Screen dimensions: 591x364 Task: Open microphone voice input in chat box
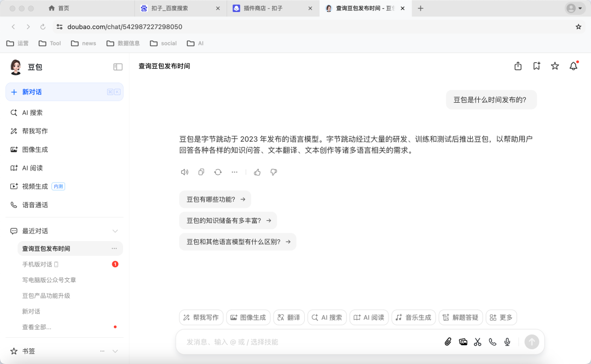pyautogui.click(x=507, y=342)
